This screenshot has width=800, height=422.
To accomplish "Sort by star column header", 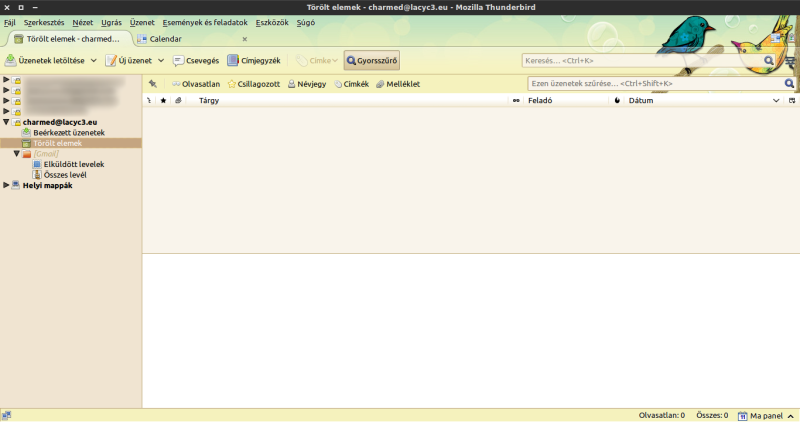I will point(163,101).
